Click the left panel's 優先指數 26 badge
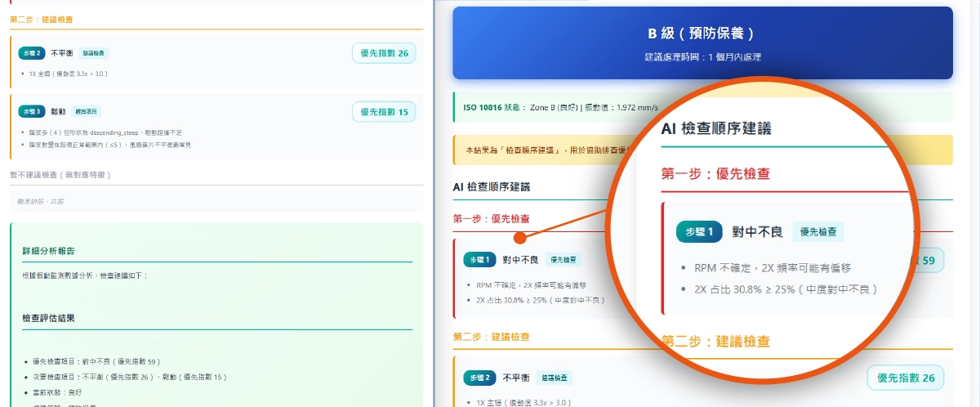Screen dimensions: 980x407 coord(384,54)
